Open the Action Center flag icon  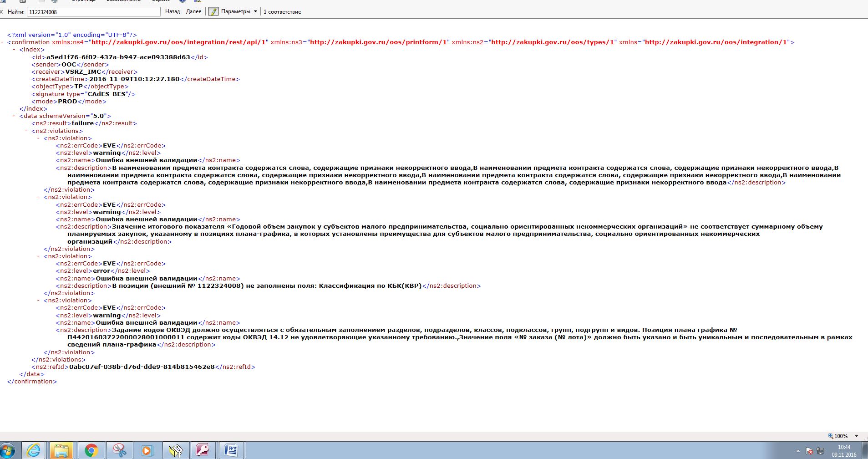[809, 451]
